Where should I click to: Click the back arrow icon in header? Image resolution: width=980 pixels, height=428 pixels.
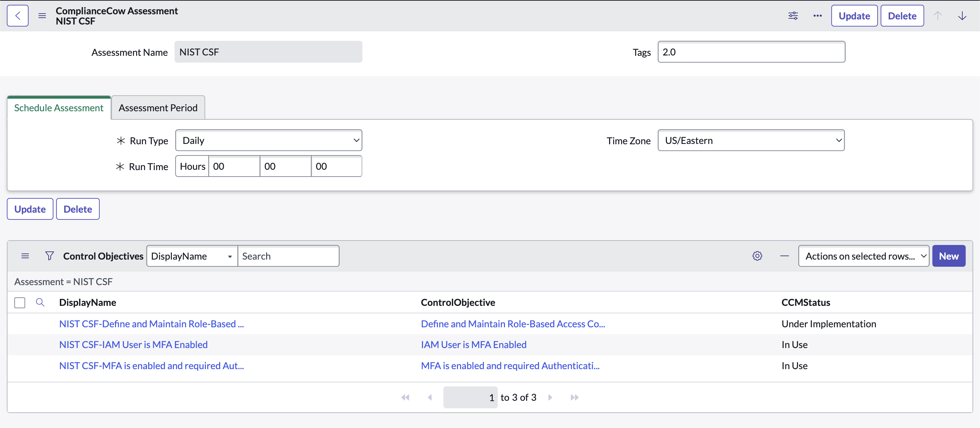coord(17,16)
